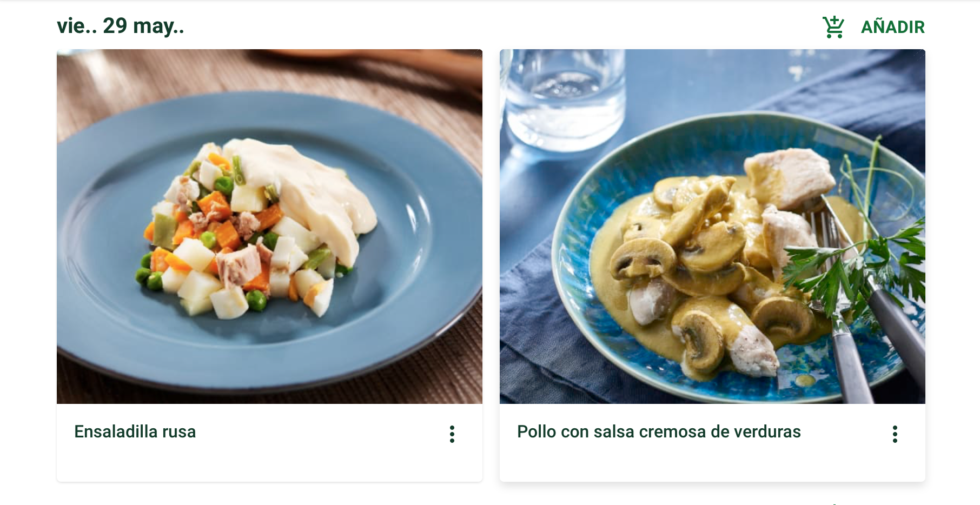
Task: Open the Ensaladilla rusa recipe photo
Action: 269,227
